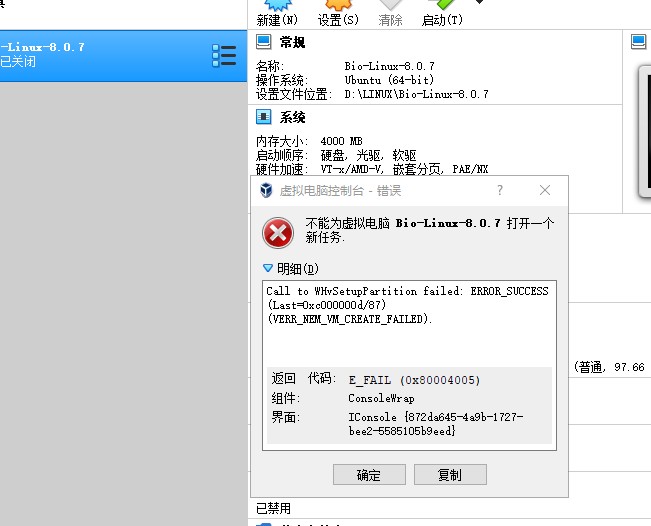651x526 pixels.
Task: Click the IConsole interface GUID text
Action: 436,424
